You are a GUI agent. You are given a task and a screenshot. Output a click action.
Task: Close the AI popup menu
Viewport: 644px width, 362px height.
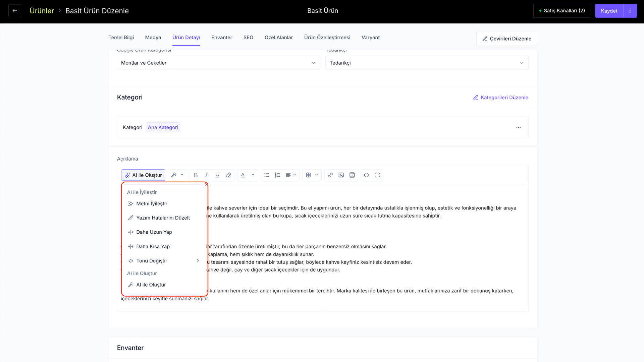206,185
